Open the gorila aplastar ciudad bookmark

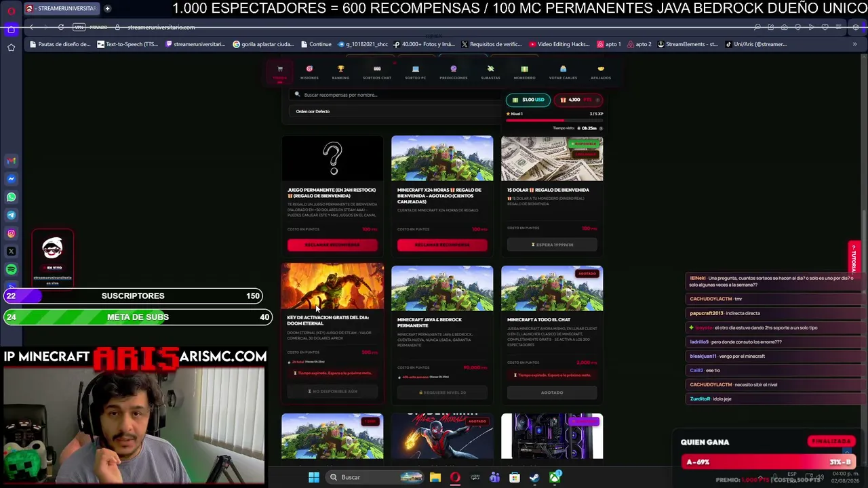tap(263, 44)
